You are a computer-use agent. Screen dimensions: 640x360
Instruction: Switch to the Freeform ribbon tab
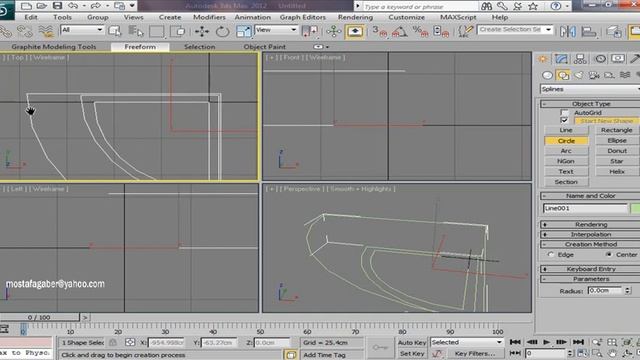(140, 47)
